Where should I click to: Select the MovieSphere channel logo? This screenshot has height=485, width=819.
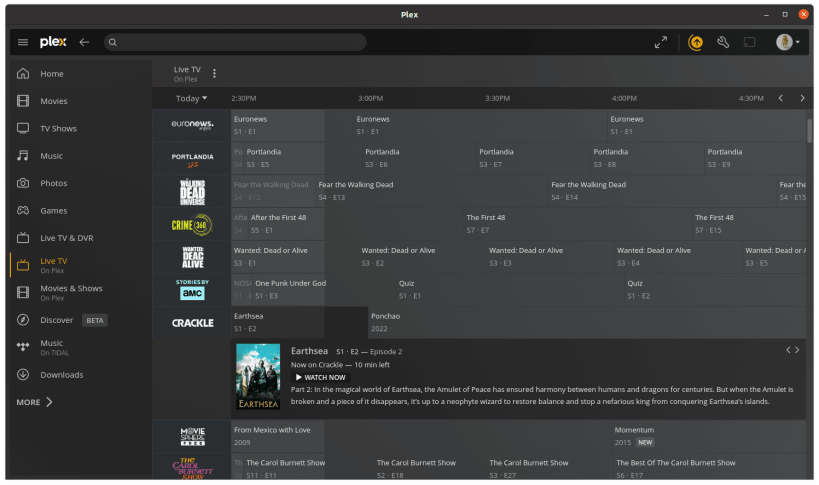(x=192, y=436)
